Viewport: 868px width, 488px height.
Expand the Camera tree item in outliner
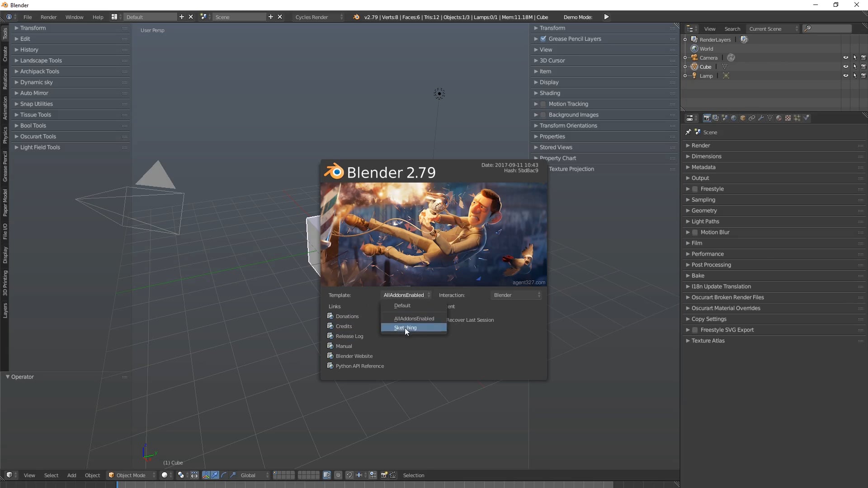(x=685, y=57)
